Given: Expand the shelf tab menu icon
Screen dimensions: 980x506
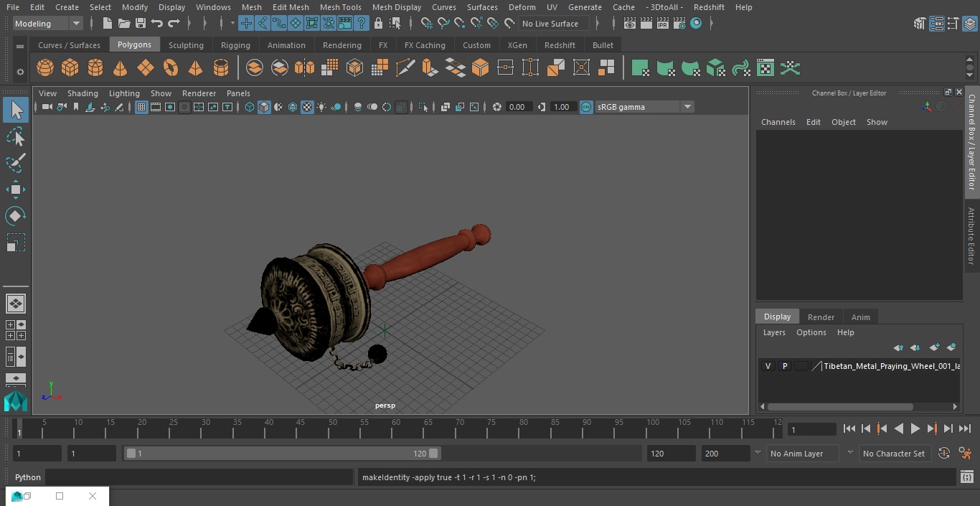Looking at the screenshot, I should pyautogui.click(x=20, y=46).
